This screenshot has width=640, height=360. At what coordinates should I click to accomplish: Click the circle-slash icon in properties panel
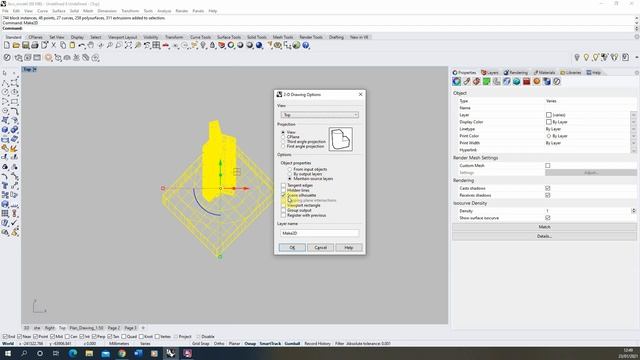tap(557, 81)
